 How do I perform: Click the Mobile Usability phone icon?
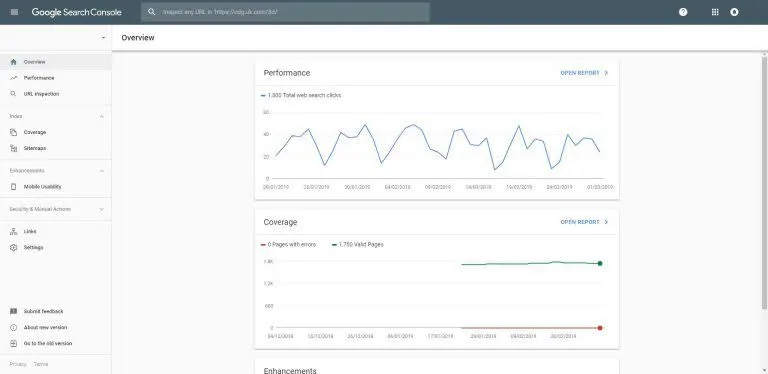pos(14,187)
